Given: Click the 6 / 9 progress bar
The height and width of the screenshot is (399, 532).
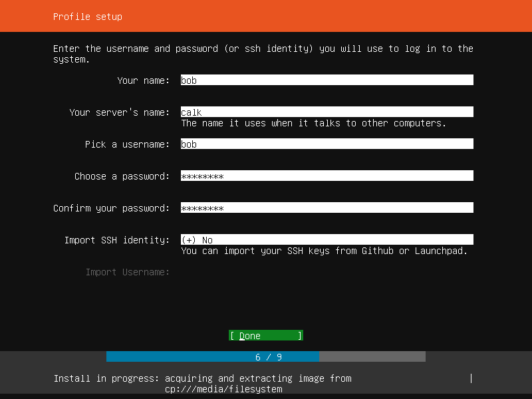Looking at the screenshot, I should click(265, 356).
